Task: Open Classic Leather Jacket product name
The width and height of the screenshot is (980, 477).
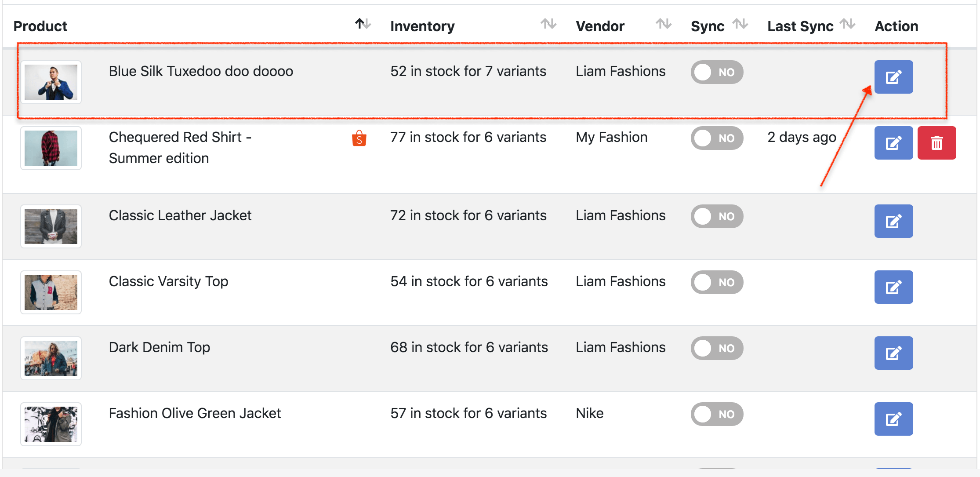Action: click(180, 215)
